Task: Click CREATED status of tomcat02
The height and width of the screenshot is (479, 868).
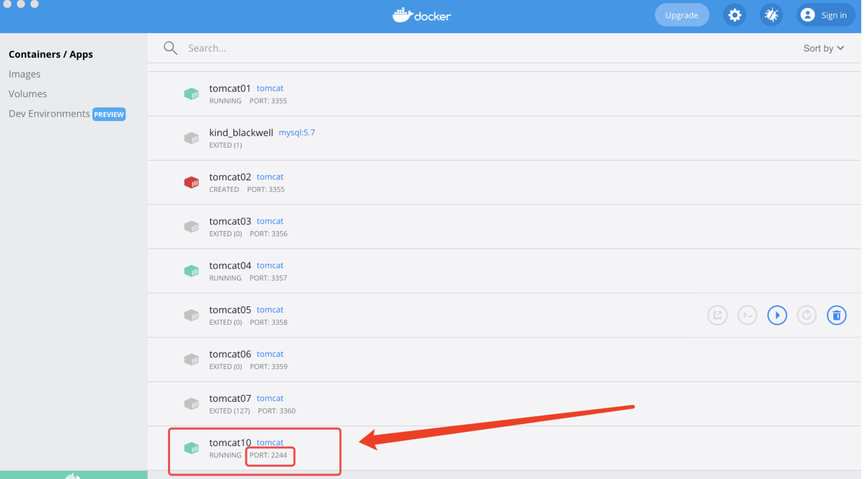Action: click(224, 189)
